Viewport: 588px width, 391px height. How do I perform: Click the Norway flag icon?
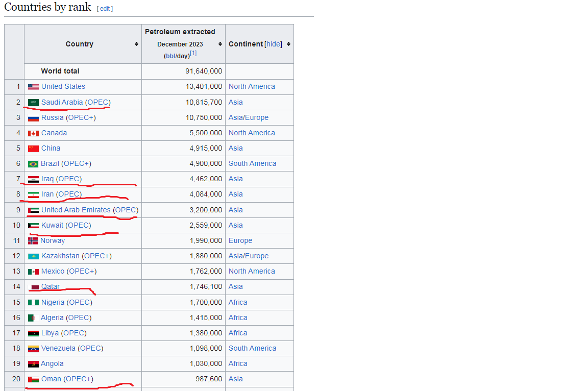point(33,240)
